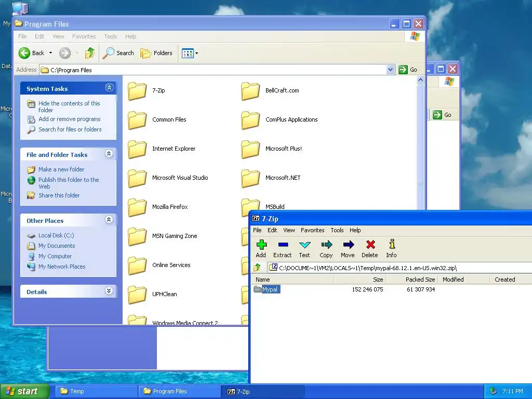Open Info in 7-Zip toolbar
532x399 pixels.
tap(392, 249)
